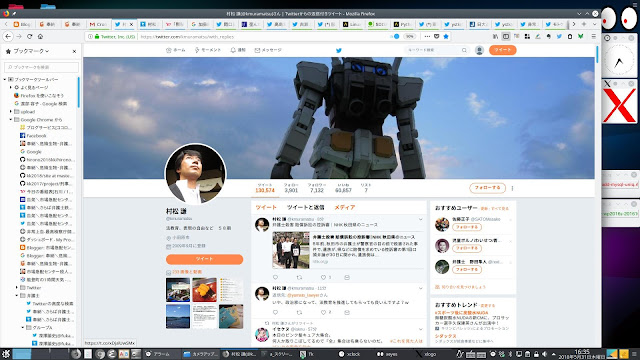
Task: Retweet the NHK news tweet
Action: (299, 277)
